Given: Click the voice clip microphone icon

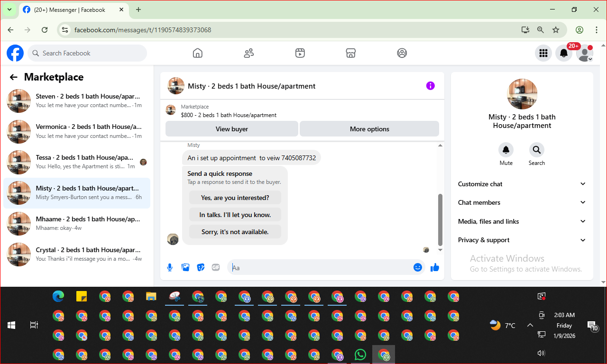Looking at the screenshot, I should tap(170, 267).
